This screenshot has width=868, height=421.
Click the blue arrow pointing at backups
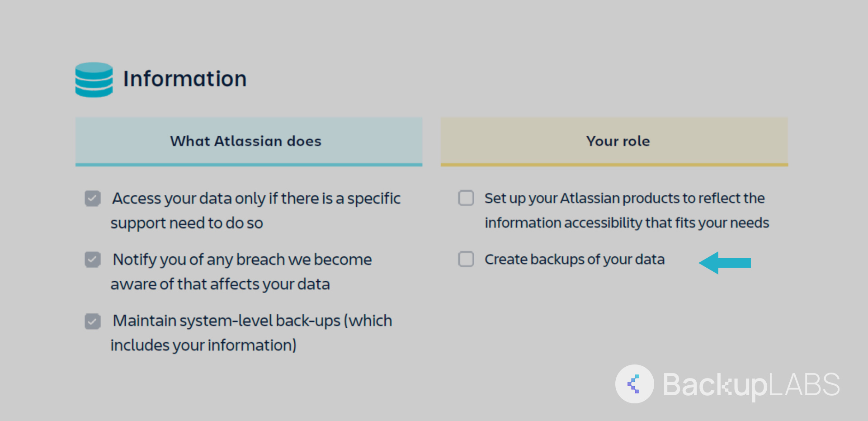click(725, 263)
